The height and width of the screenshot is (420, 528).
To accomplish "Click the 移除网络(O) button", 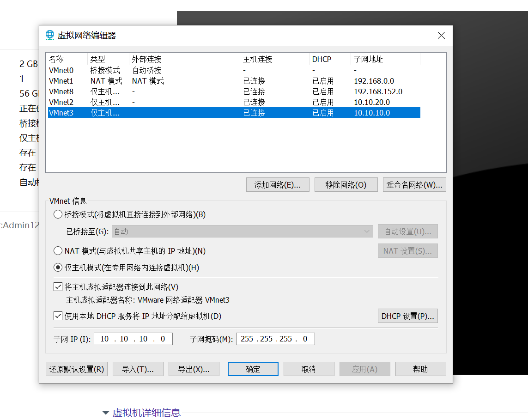I will click(346, 184).
